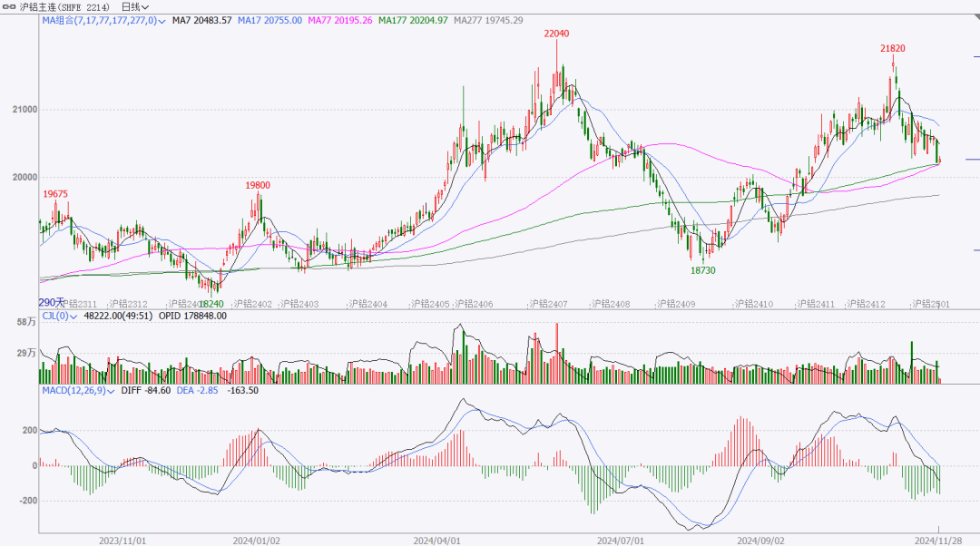Select the 19800 high price label
Viewport: 980px width, 546px height.
[x=258, y=185]
